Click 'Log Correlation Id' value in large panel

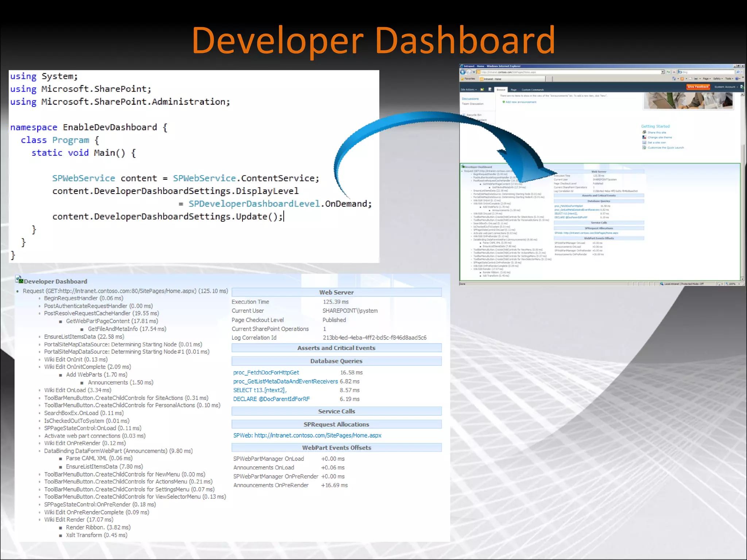[x=375, y=338]
